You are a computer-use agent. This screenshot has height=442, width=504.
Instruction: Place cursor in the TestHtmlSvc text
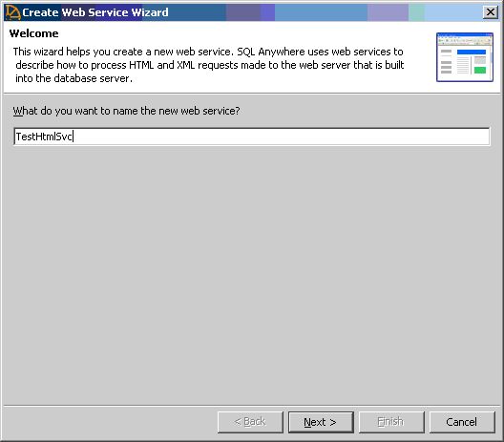44,137
